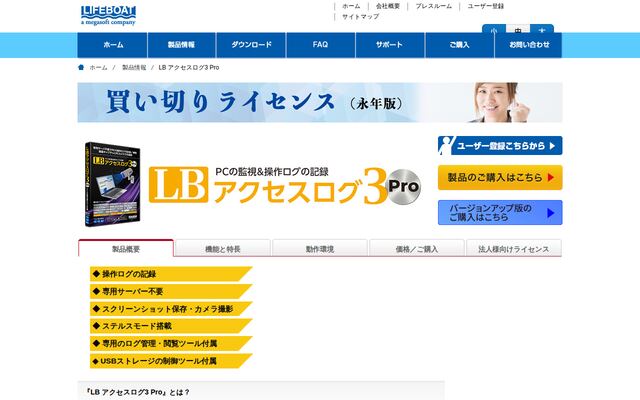The image size is (640, 400).
Task: Open ユーザー登録 link at top
Action: pos(485,6)
